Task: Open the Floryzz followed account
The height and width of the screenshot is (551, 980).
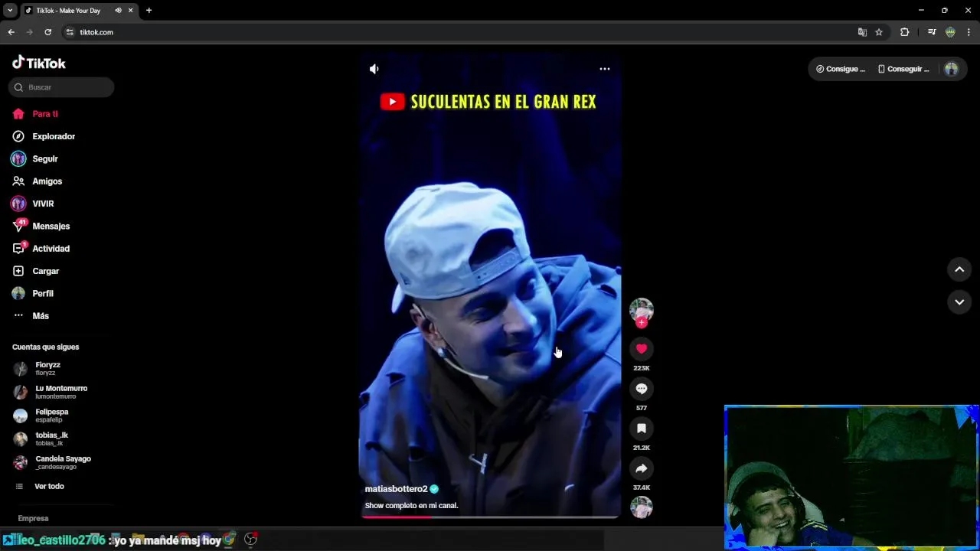Action: click(x=38, y=369)
